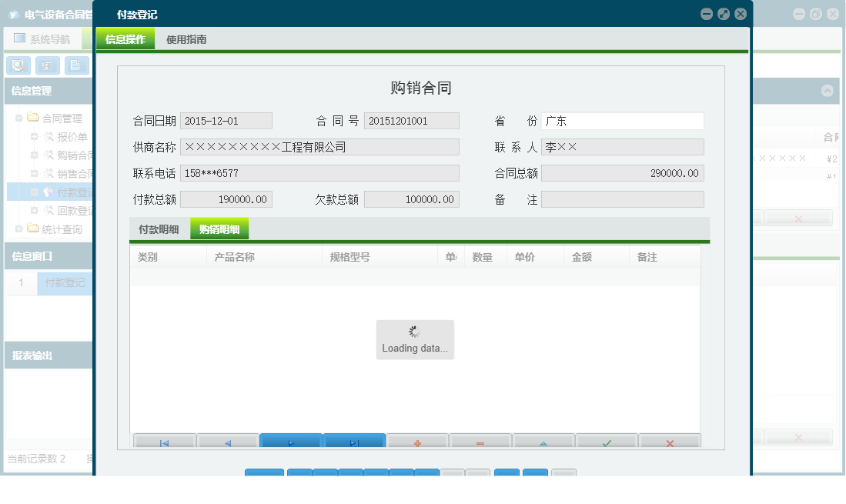Collapse the 合同管理 tree node
Screen dimensions: 846x504
17,118
